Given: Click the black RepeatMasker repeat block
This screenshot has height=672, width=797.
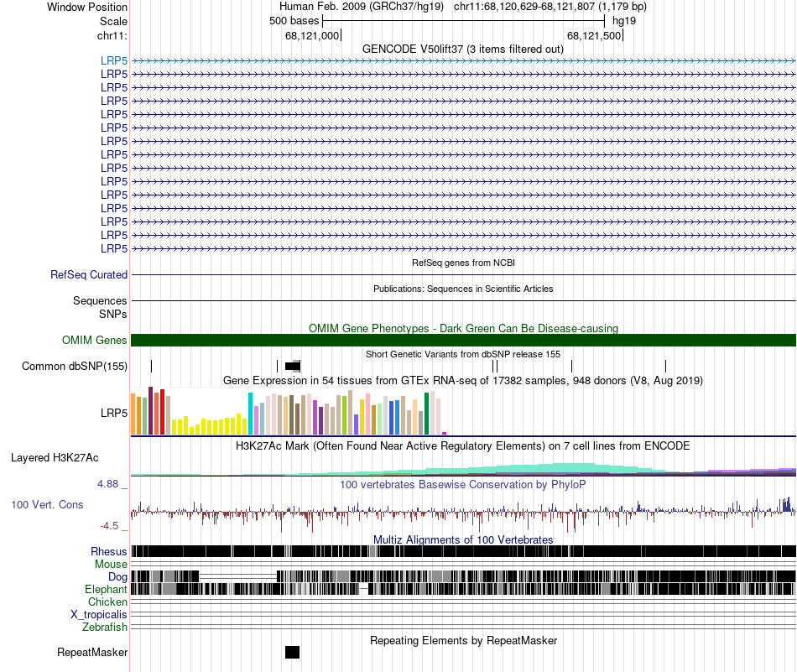Looking at the screenshot, I should click(292, 652).
